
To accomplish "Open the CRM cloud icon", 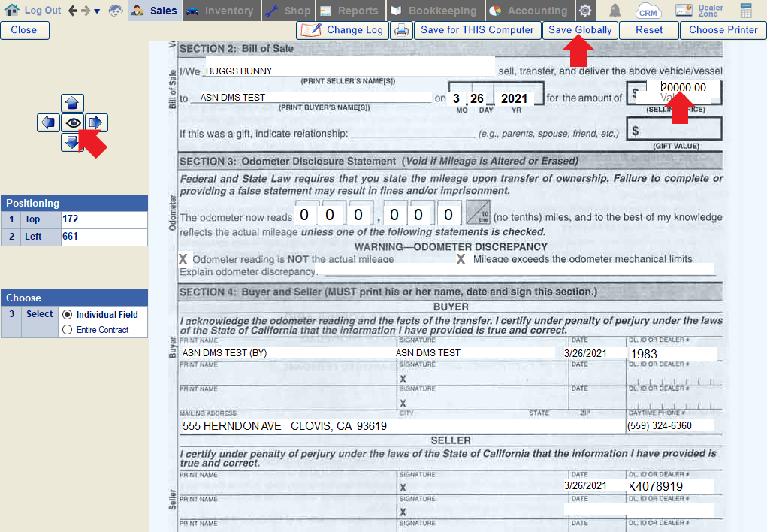I will [x=648, y=11].
